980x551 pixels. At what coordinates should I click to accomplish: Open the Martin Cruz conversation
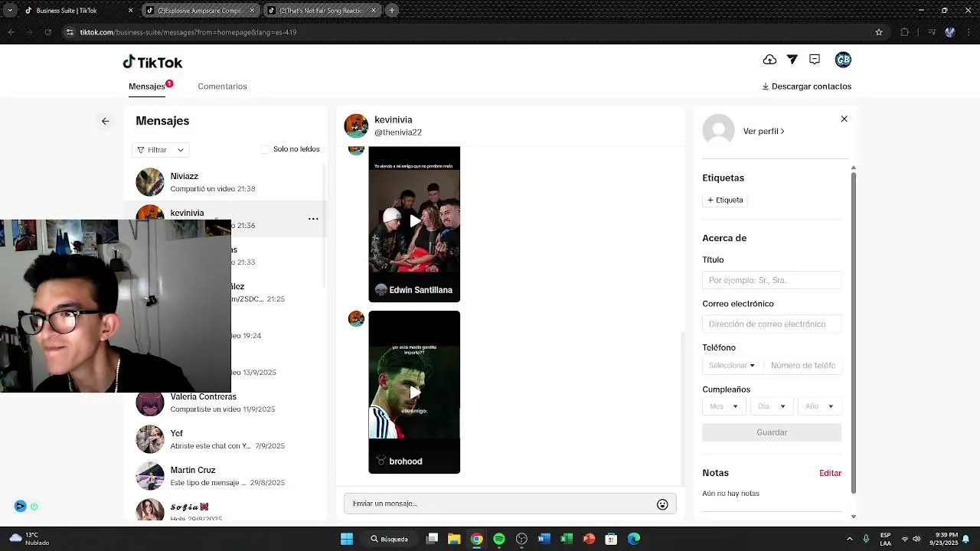[x=226, y=476]
